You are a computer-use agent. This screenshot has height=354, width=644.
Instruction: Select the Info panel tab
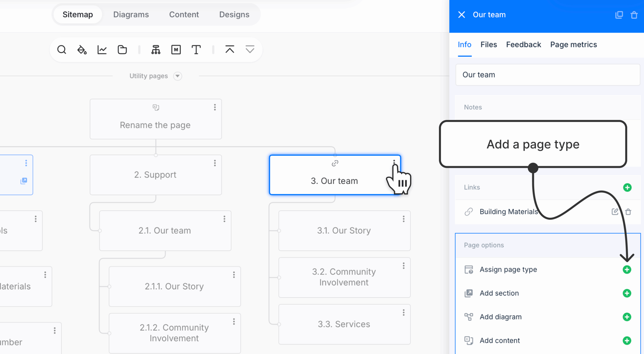pos(464,45)
